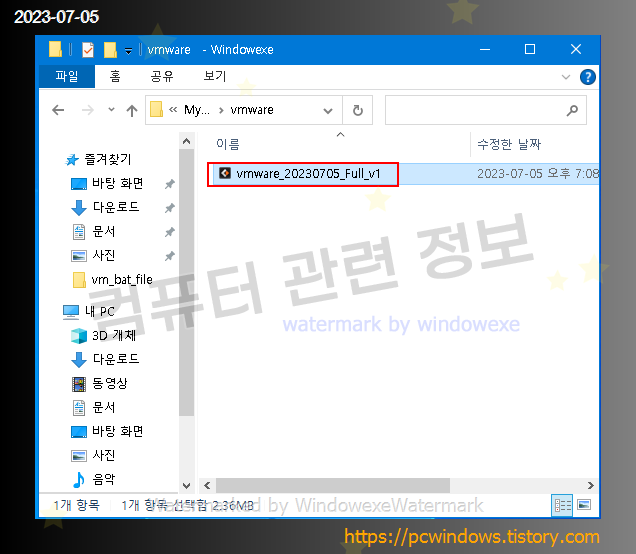Screen dimensions: 636x554
Task: Switch to details view layout icon
Action: click(563, 505)
